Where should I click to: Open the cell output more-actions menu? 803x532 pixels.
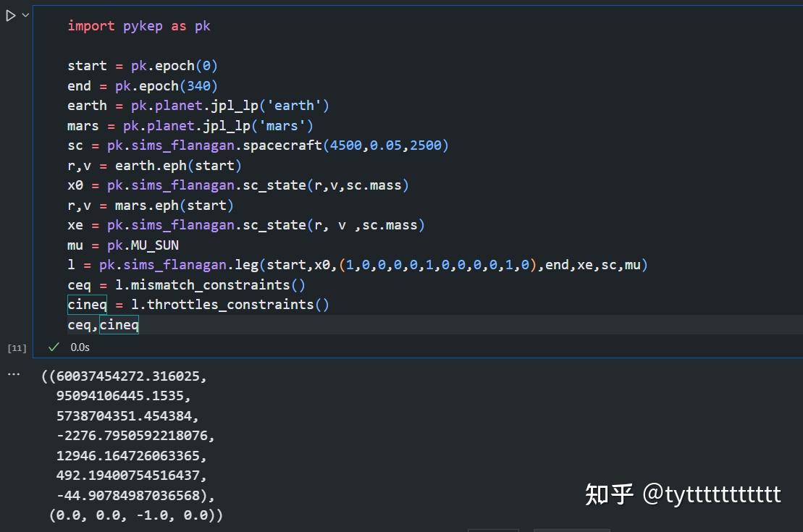pos(13,373)
